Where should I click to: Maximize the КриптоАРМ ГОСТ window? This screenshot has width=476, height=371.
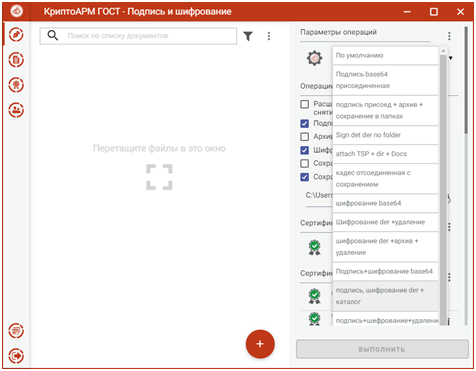coord(434,12)
